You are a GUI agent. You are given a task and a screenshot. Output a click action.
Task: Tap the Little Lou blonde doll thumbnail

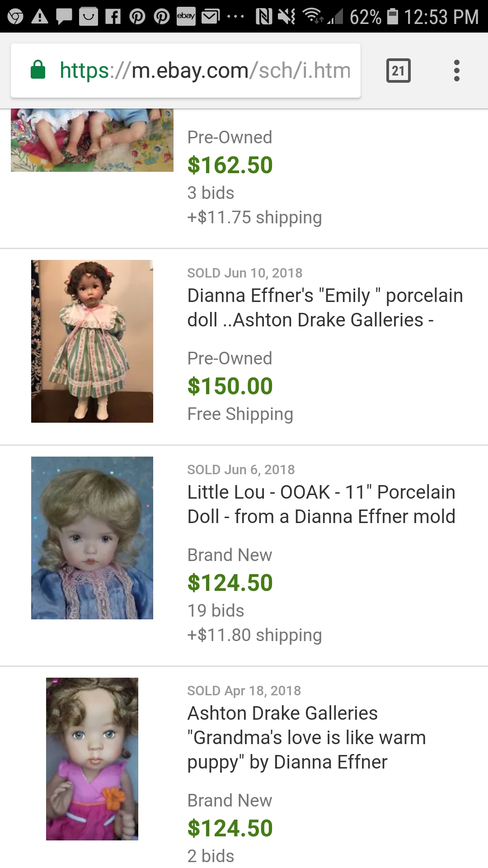(x=92, y=538)
